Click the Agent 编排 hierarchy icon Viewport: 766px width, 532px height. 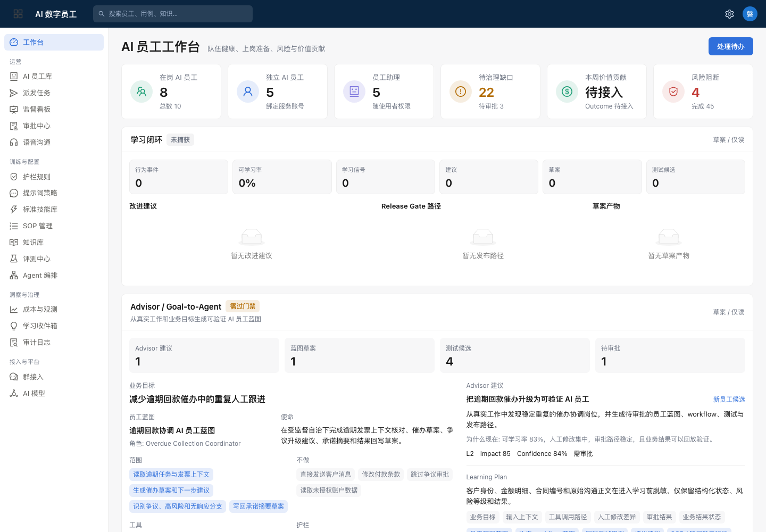pos(14,275)
